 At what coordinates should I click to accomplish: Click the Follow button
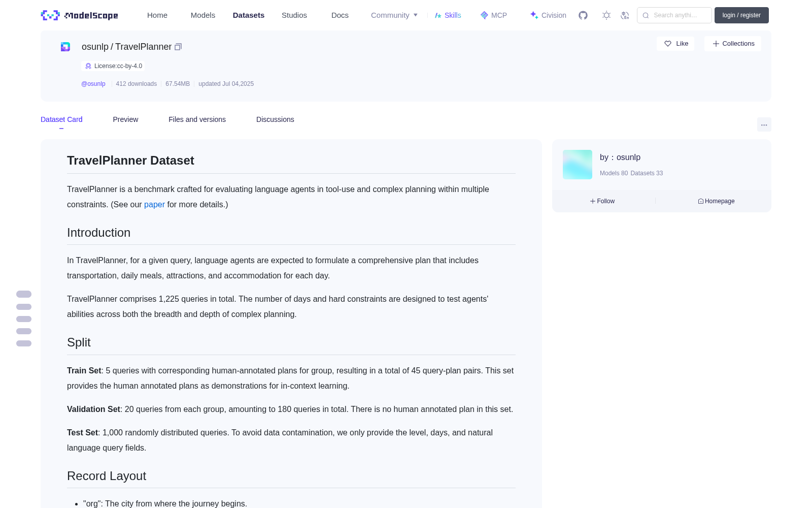pyautogui.click(x=602, y=201)
